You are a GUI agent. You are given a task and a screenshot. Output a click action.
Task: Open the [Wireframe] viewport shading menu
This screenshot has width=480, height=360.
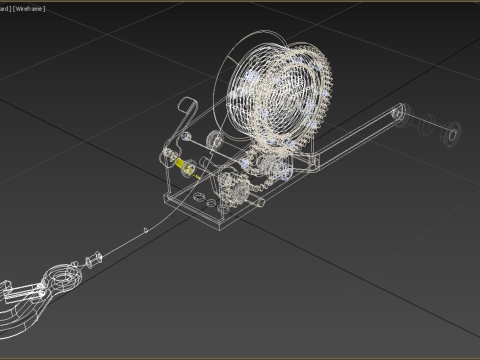(x=29, y=9)
